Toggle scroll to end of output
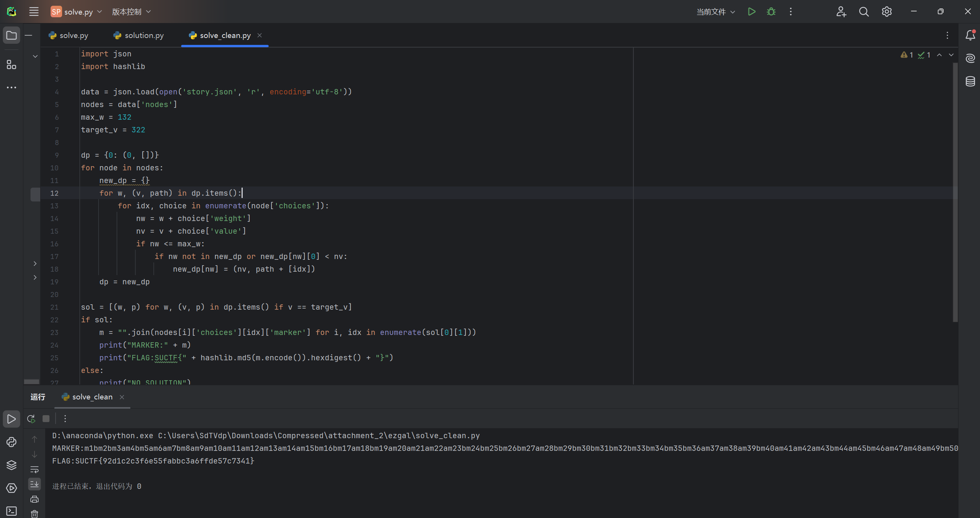 35,484
